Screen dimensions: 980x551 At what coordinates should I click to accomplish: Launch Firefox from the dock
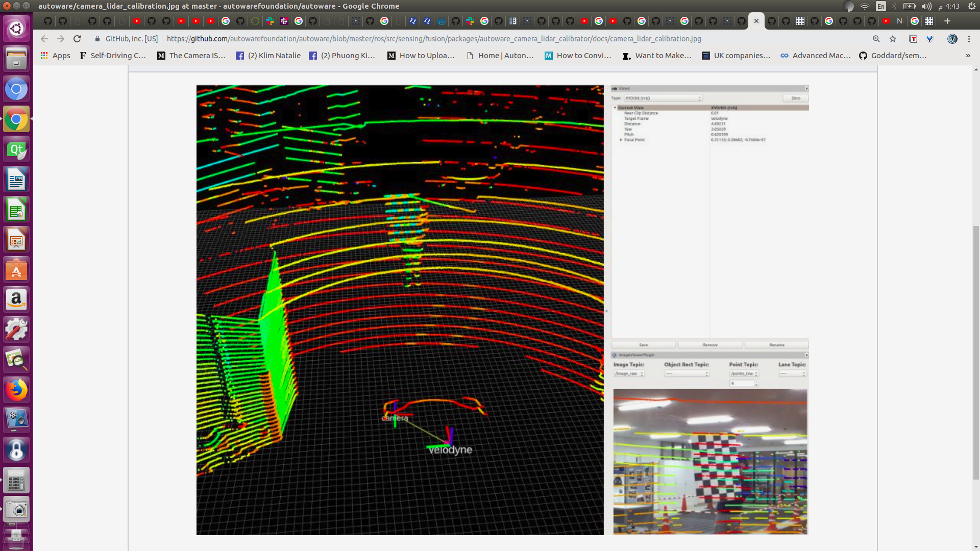16,390
